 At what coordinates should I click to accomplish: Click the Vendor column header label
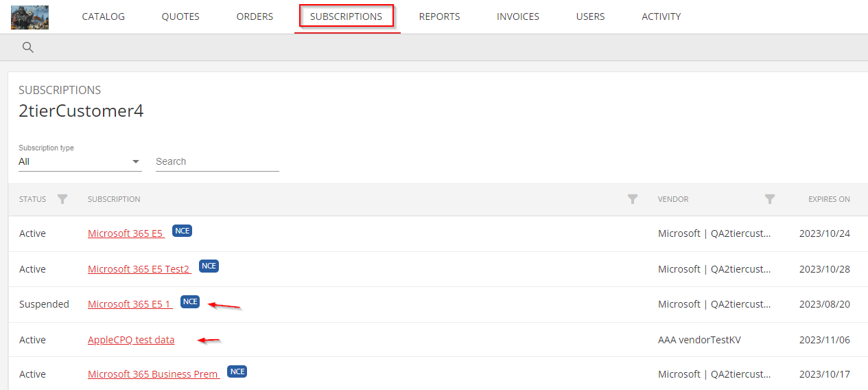(673, 199)
